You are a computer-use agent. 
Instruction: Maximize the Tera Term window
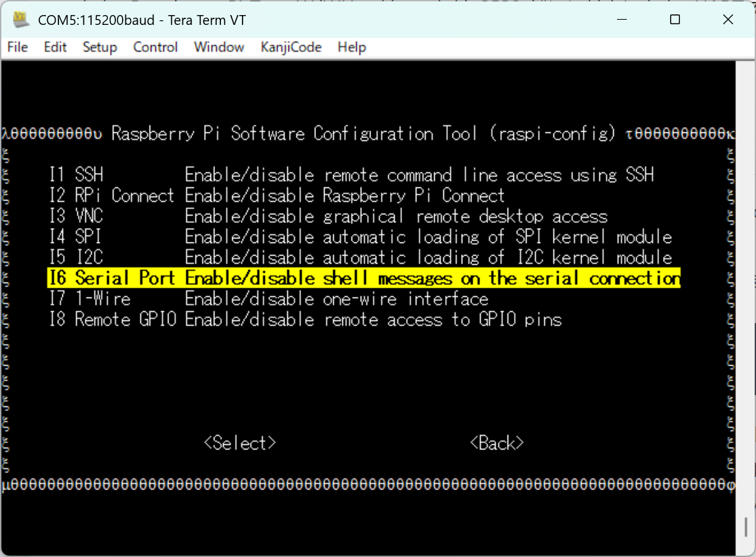click(675, 19)
